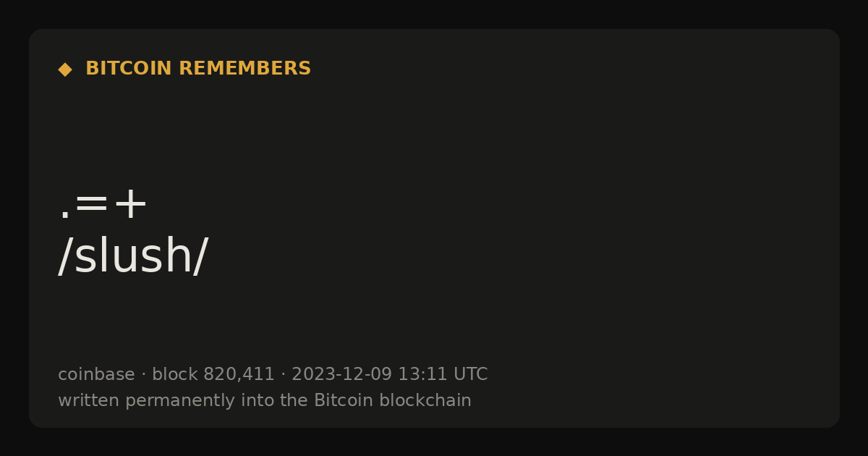Viewport: 868px width, 456px height.
Task: Click the plus sign in the message
Action: [x=131, y=205]
